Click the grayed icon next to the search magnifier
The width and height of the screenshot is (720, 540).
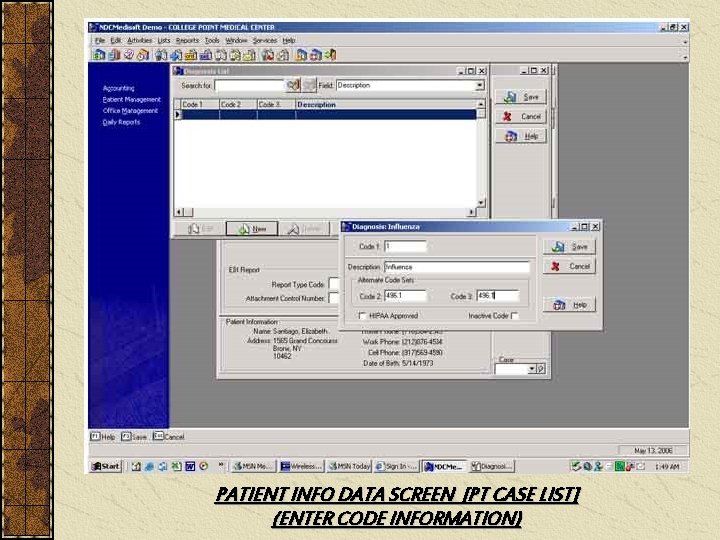pos(309,85)
